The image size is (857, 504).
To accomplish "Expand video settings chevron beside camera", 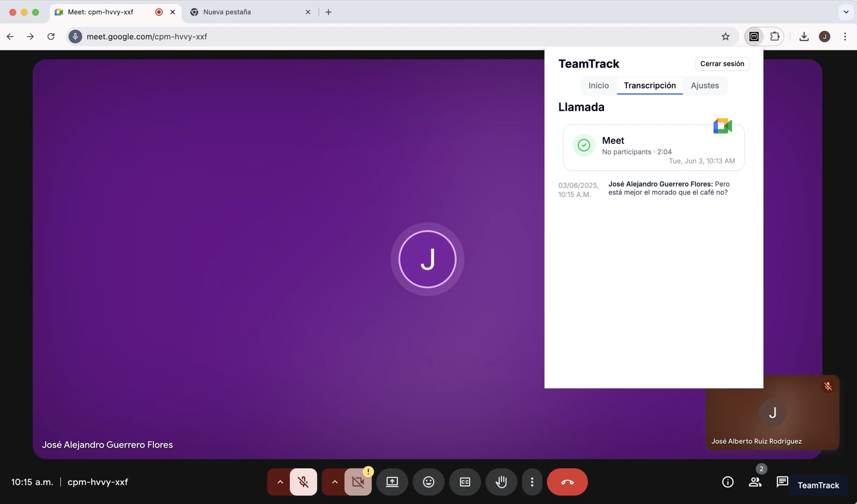I will tap(335, 482).
